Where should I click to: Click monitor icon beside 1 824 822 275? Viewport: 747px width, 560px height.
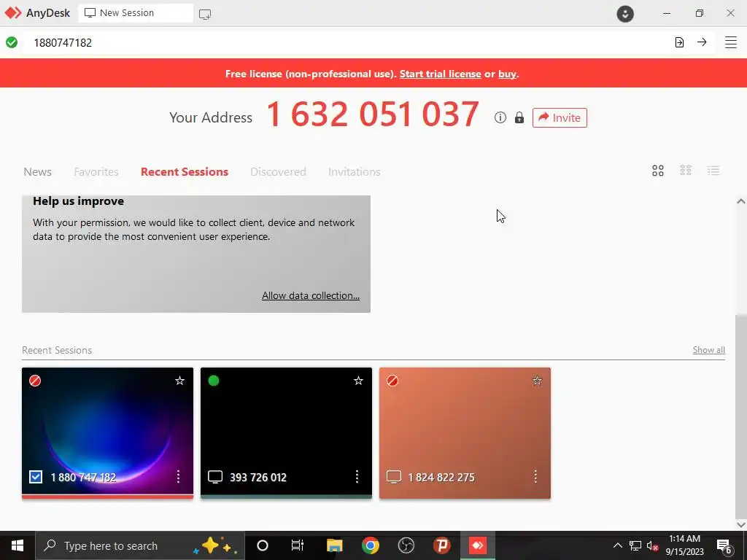(394, 477)
